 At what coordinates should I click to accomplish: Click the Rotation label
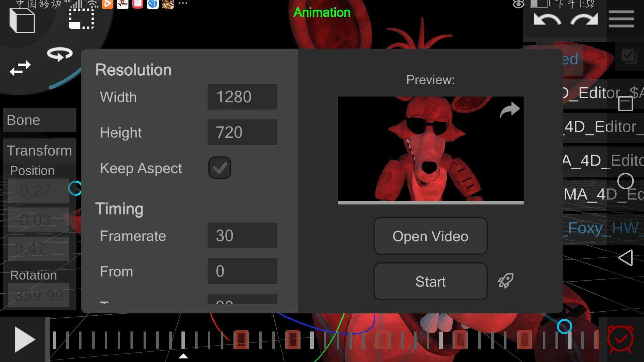coord(33,275)
